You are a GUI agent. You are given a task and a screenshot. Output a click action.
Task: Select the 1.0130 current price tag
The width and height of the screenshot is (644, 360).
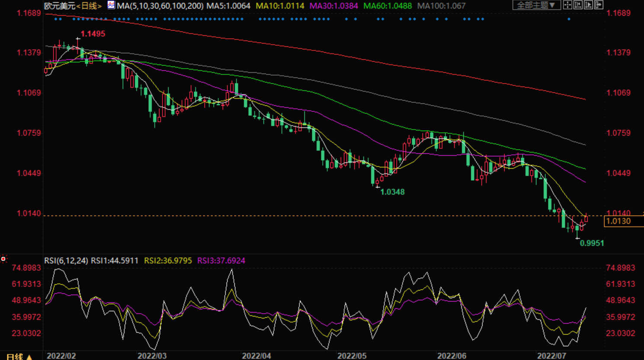tap(619, 221)
